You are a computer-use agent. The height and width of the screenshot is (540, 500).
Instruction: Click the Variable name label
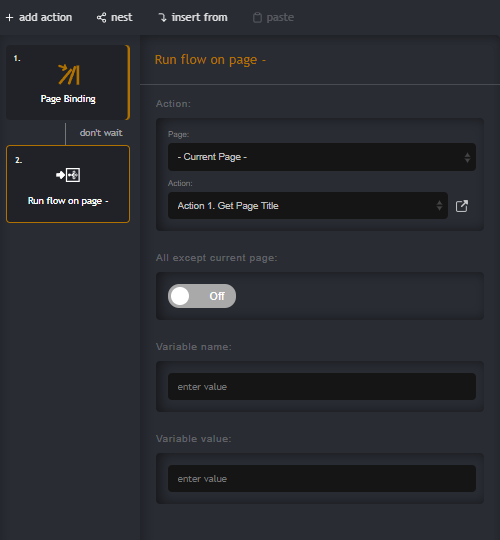tap(194, 347)
